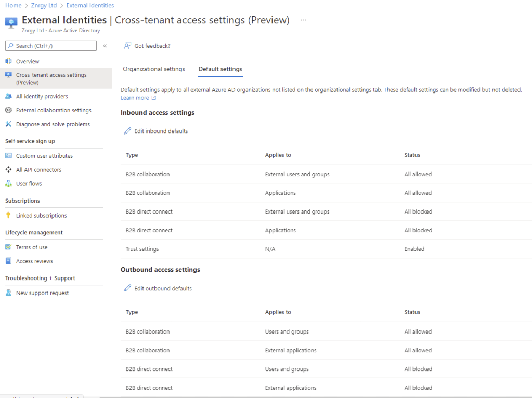532x398 pixels.
Task: Click the Custom user attributes icon
Action: pyautogui.click(x=8, y=156)
